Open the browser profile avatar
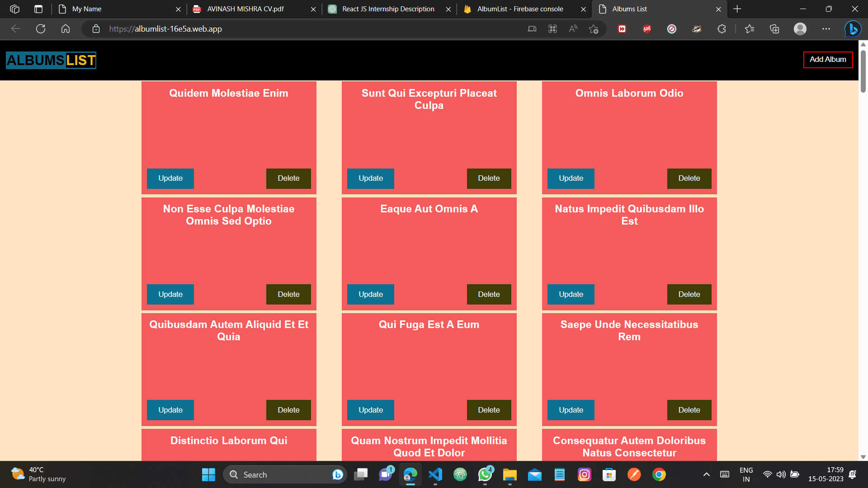Viewport: 868px width, 488px height. (800, 29)
